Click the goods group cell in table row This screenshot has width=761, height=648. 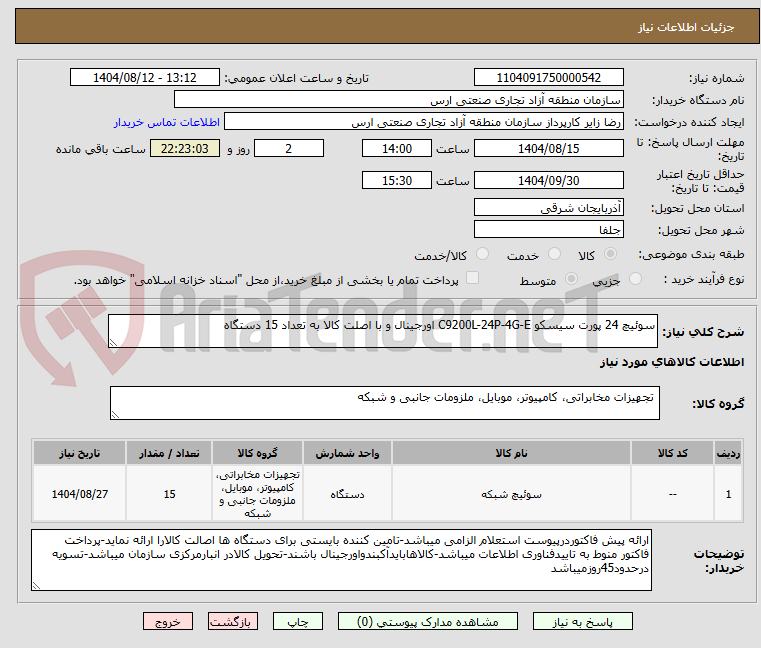pos(258,494)
